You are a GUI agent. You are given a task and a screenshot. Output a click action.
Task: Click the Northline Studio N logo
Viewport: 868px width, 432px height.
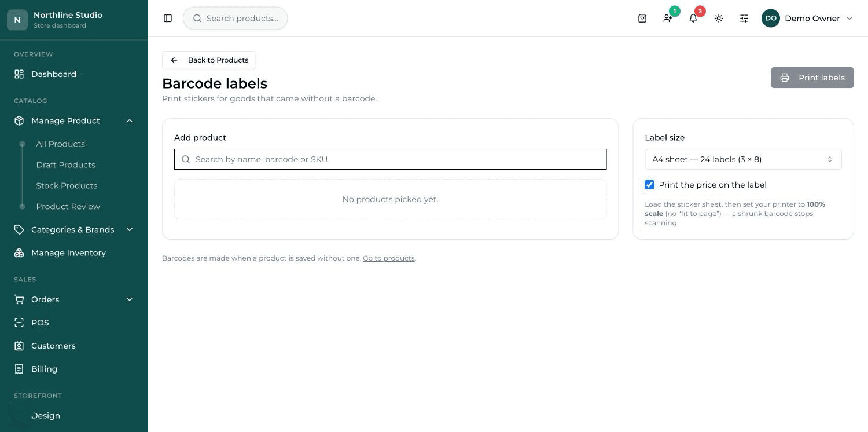17,20
